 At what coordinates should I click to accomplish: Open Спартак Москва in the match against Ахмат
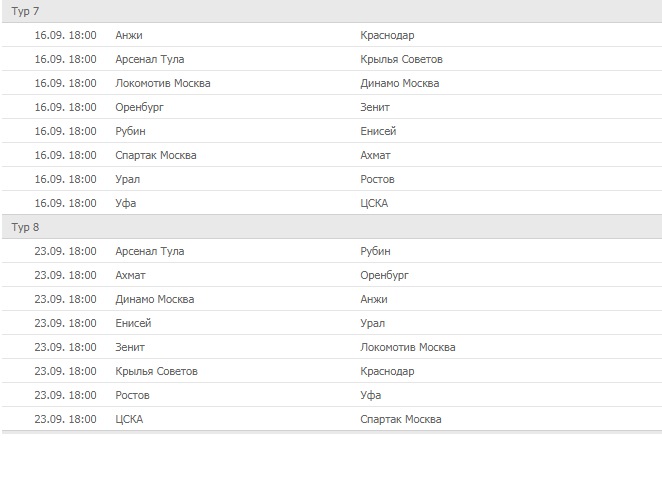pos(156,155)
